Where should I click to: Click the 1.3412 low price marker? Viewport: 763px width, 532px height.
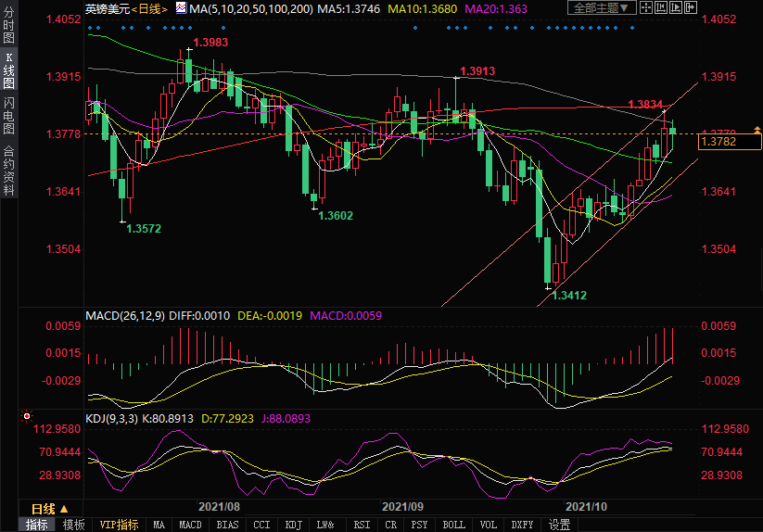click(x=569, y=296)
